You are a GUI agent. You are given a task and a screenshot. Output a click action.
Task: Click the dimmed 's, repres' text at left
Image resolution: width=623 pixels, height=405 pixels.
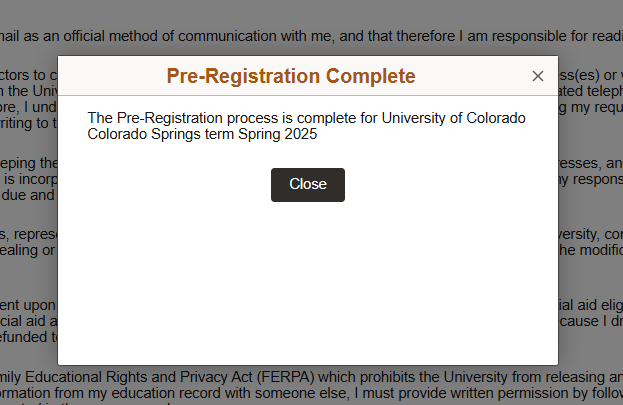point(28,233)
